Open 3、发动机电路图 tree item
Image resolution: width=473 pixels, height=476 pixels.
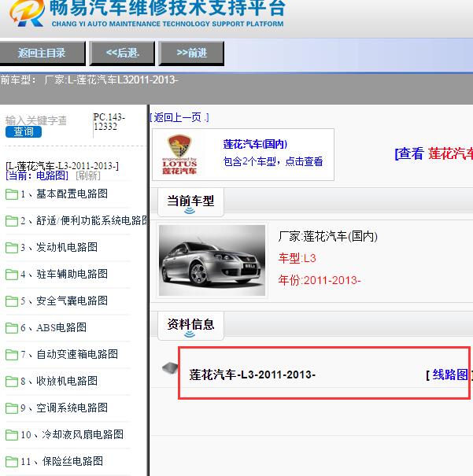59,247
